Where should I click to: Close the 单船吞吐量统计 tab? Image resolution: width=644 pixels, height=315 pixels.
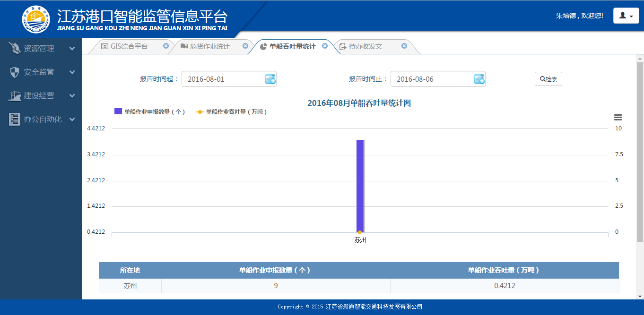[x=325, y=46]
